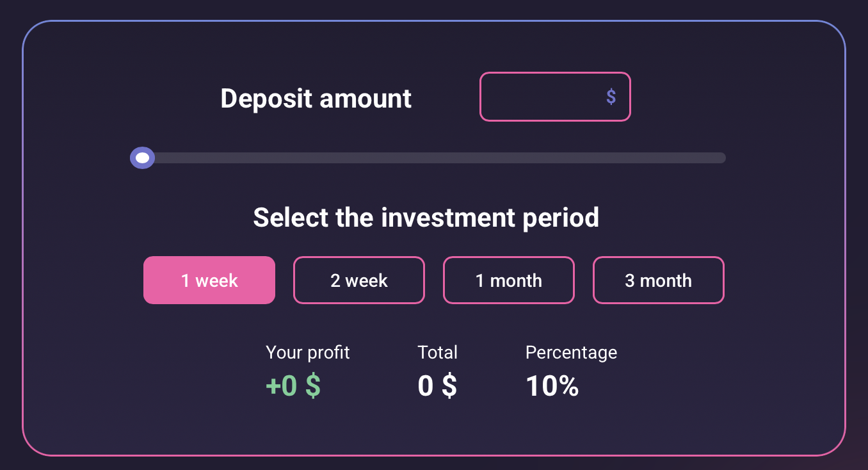This screenshot has height=470, width=868.
Task: Click the green +0 $ profit value
Action: 293,386
